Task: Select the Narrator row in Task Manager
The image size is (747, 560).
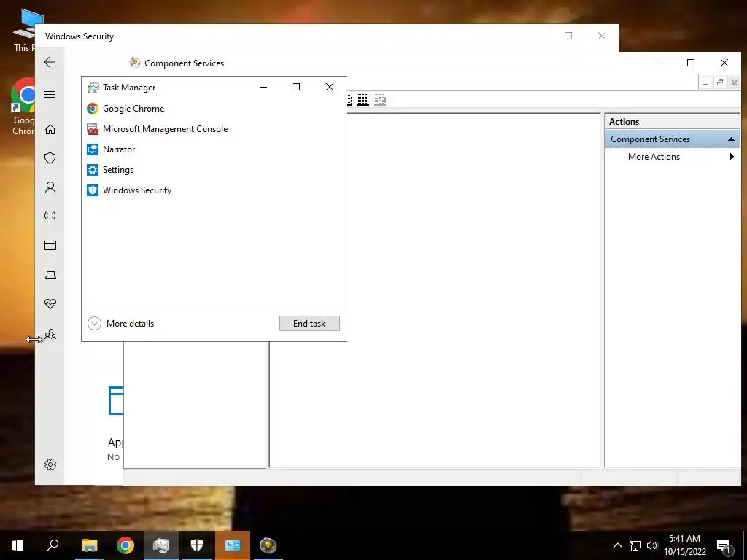Action: (x=214, y=149)
